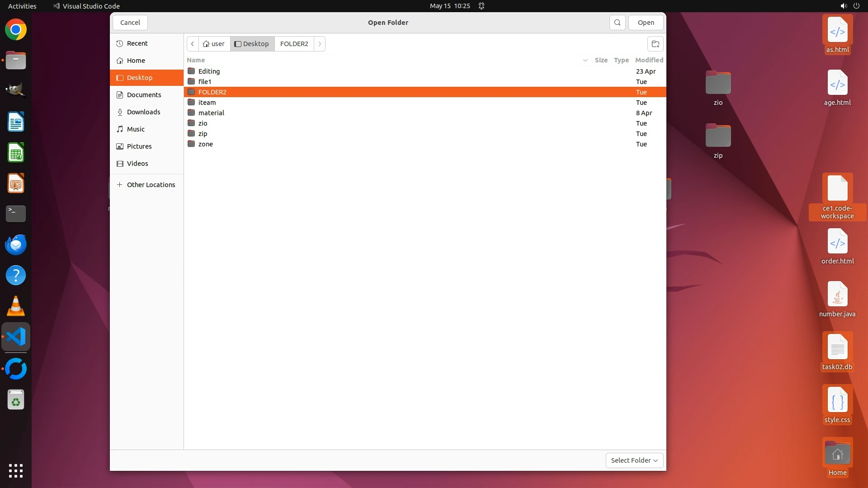This screenshot has width=868, height=488.
Task: Click the back arrow in path bar
Action: coord(193,44)
